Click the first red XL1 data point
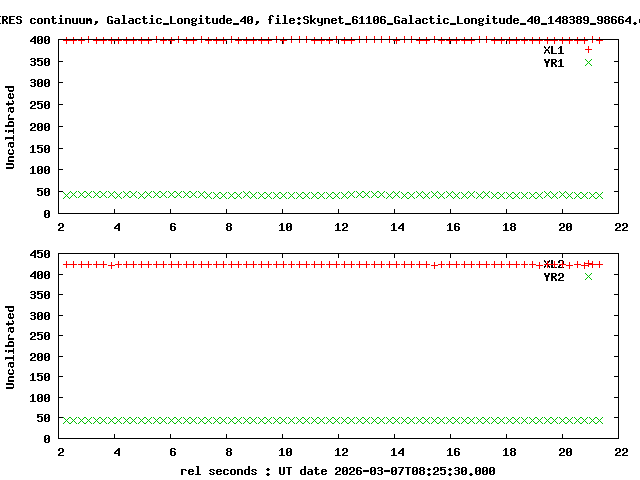Screen dimensions: 640x480 [66, 40]
